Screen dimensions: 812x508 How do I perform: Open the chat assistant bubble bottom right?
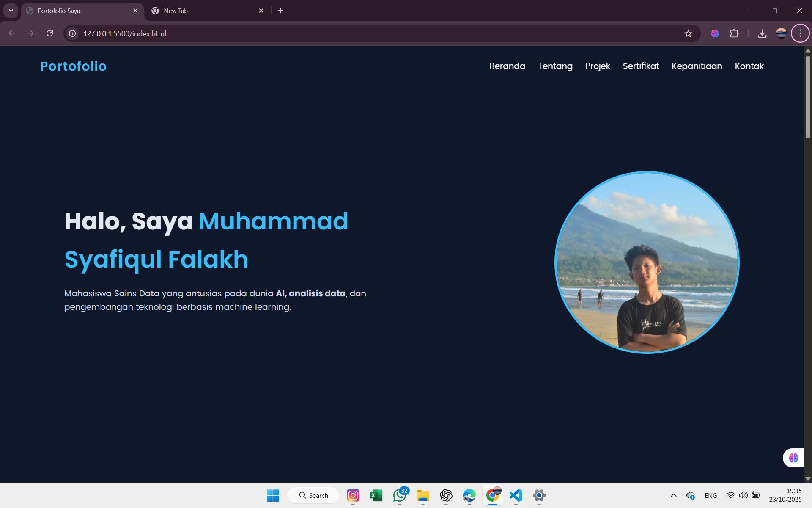(x=793, y=458)
